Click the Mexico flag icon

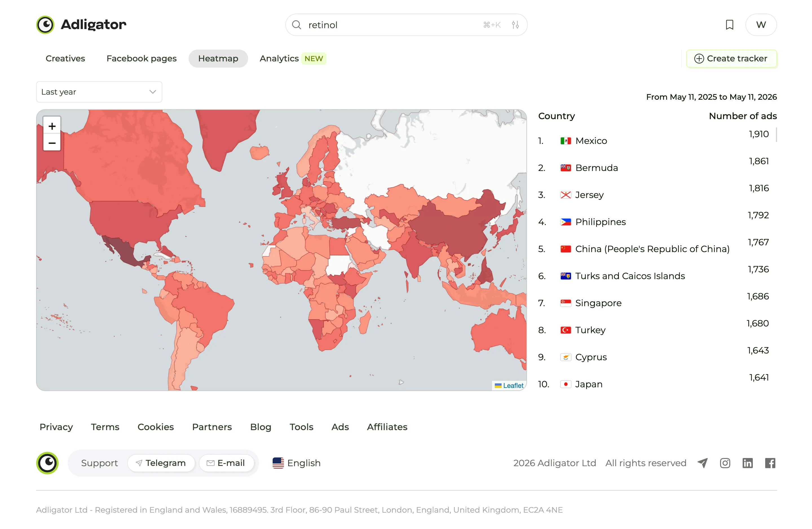(x=565, y=141)
